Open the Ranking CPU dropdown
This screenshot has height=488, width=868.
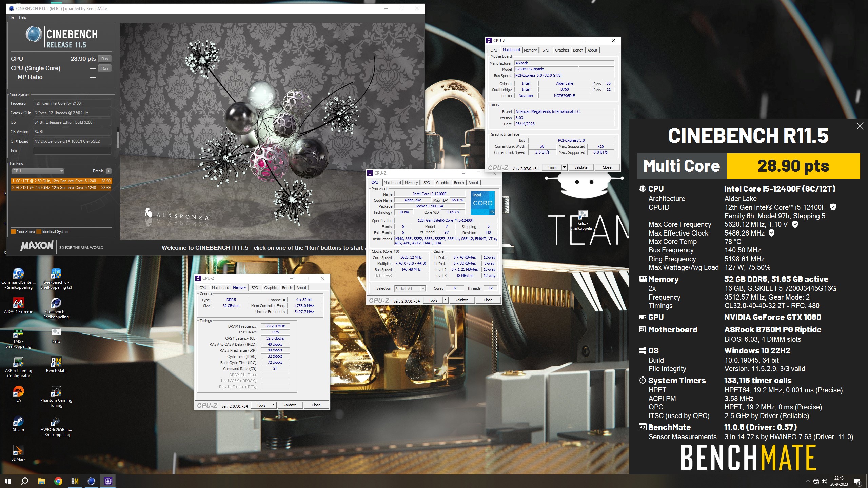(x=38, y=171)
